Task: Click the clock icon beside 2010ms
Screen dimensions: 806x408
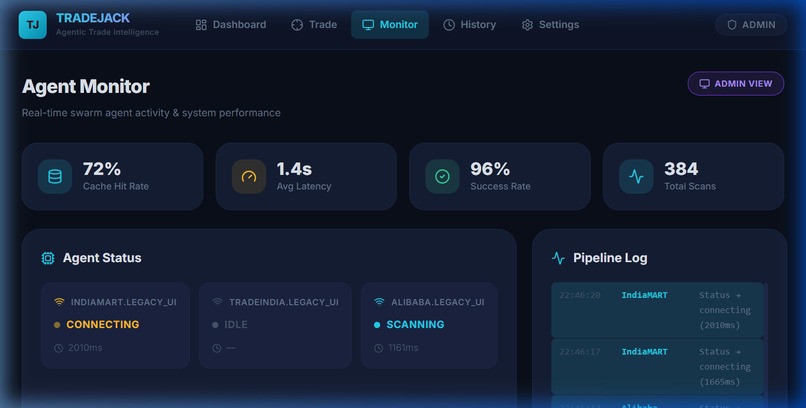Action: (59, 348)
